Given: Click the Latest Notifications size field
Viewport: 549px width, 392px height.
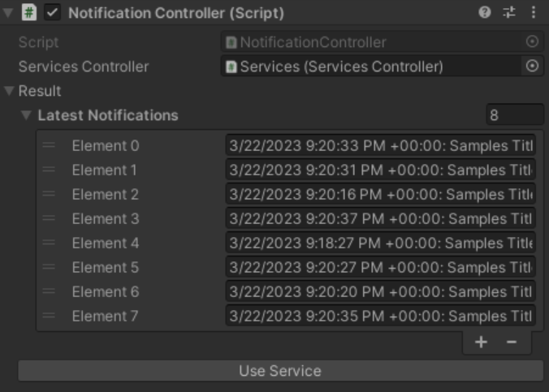Looking at the screenshot, I should [515, 115].
